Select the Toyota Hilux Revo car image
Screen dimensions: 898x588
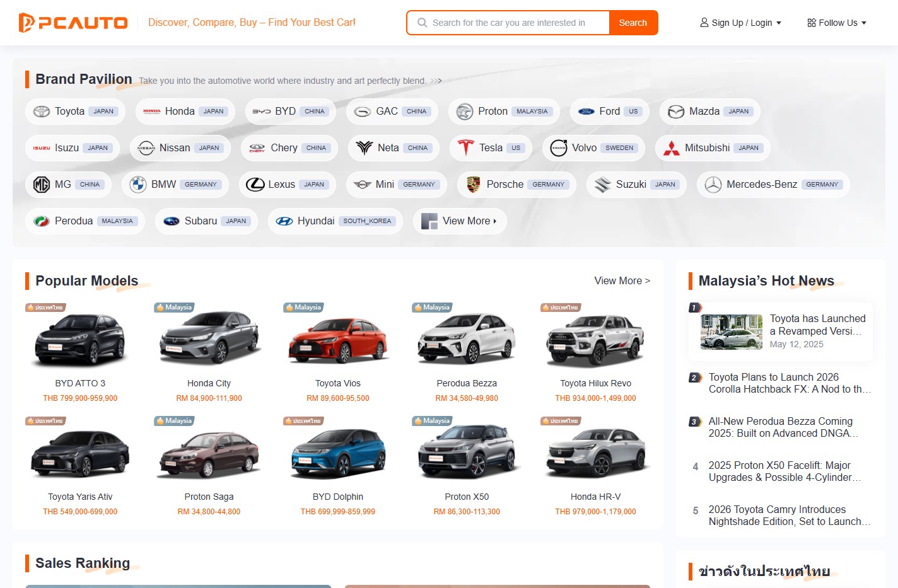point(596,340)
